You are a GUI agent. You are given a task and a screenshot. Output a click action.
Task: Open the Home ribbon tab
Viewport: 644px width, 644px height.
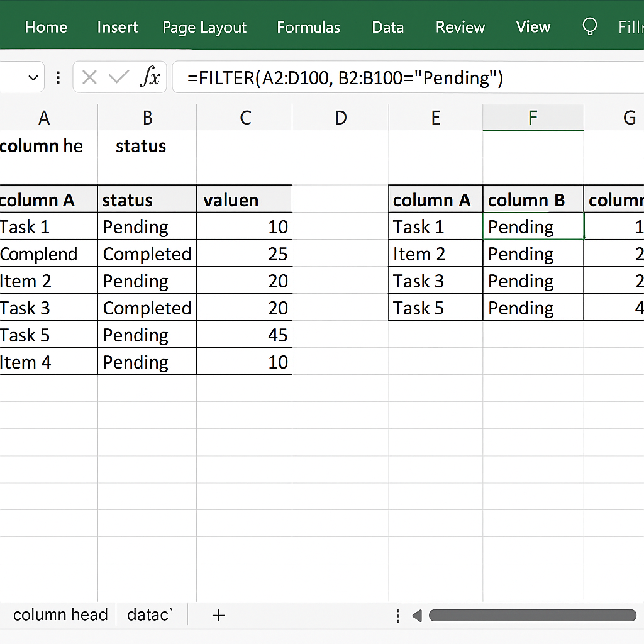(x=46, y=27)
